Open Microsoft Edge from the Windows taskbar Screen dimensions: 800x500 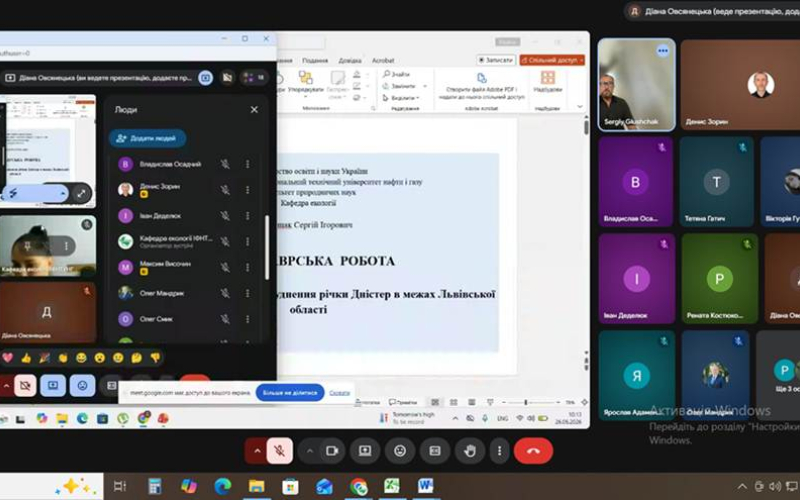(x=222, y=486)
